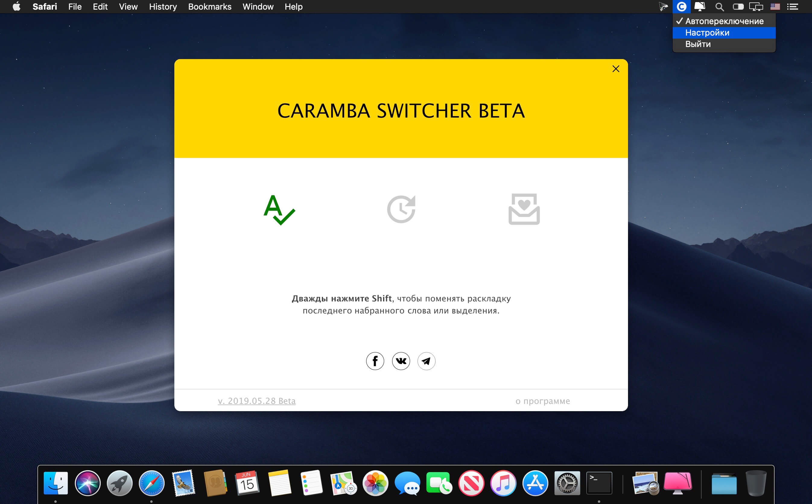Open the Trash in the Dock

(756, 483)
